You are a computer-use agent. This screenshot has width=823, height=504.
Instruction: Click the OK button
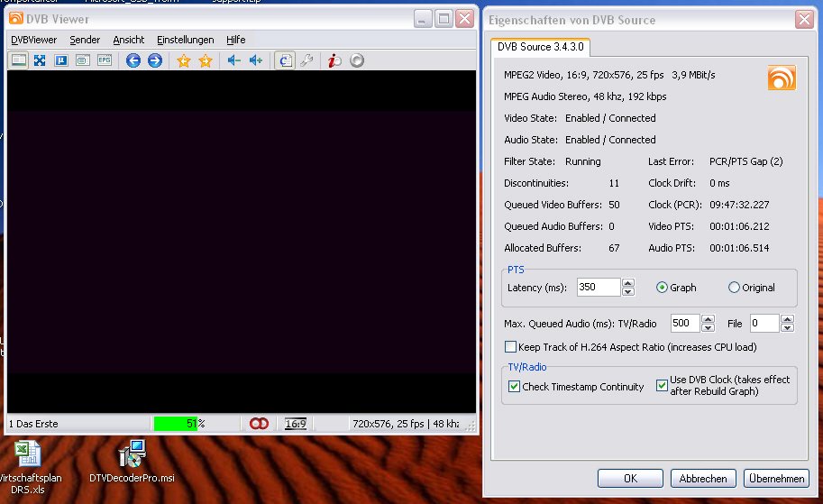630,478
